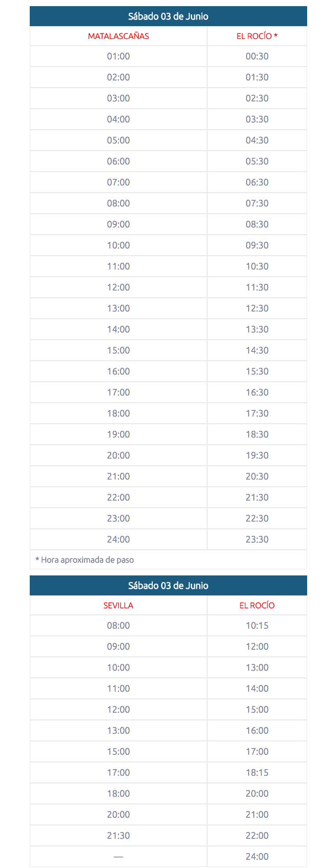Select the 01:00 Matalascañas departure cell

(x=118, y=56)
